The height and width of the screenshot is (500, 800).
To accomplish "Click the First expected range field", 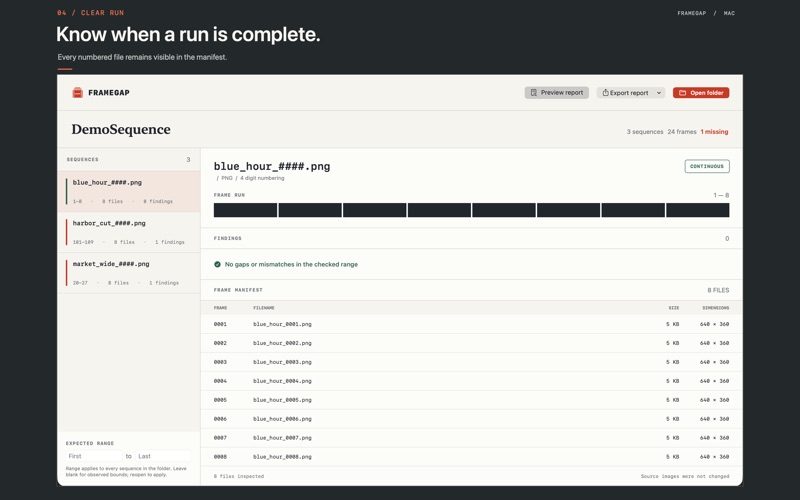I will coord(94,456).
